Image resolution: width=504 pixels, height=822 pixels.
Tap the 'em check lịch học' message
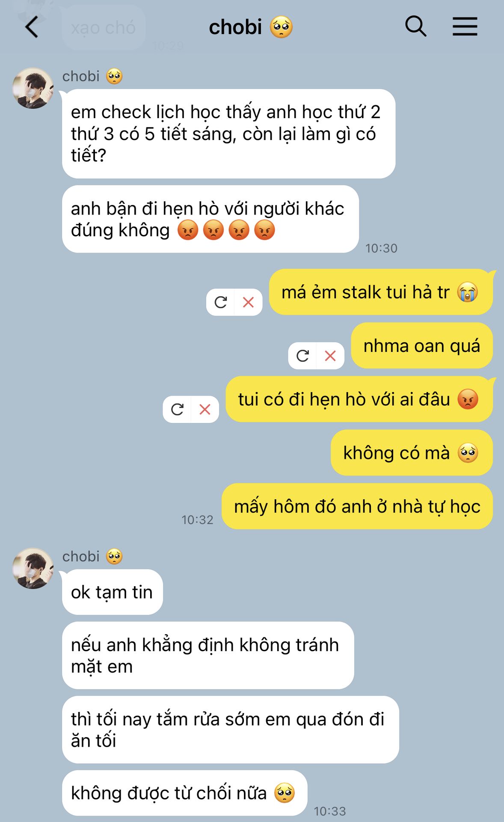(228, 134)
